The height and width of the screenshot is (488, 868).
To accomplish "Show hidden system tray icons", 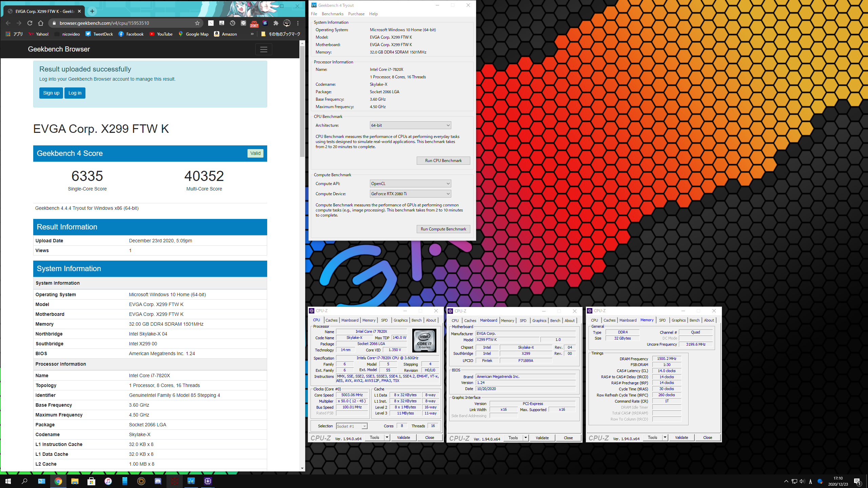I will tap(786, 481).
